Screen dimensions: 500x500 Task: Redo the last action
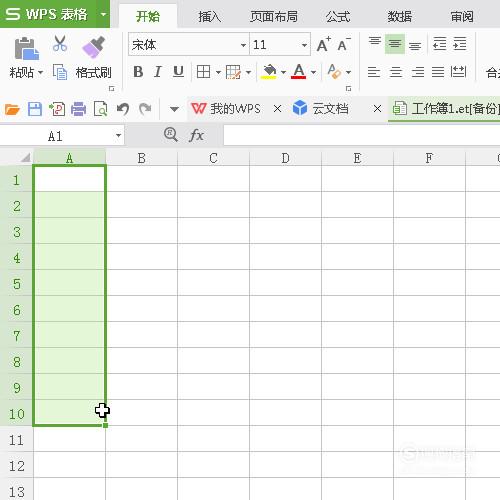point(145,109)
